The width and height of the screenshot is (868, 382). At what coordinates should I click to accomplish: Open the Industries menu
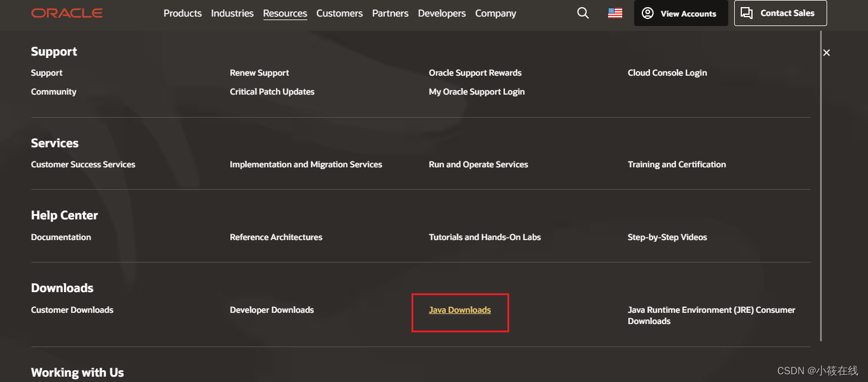[x=232, y=13]
